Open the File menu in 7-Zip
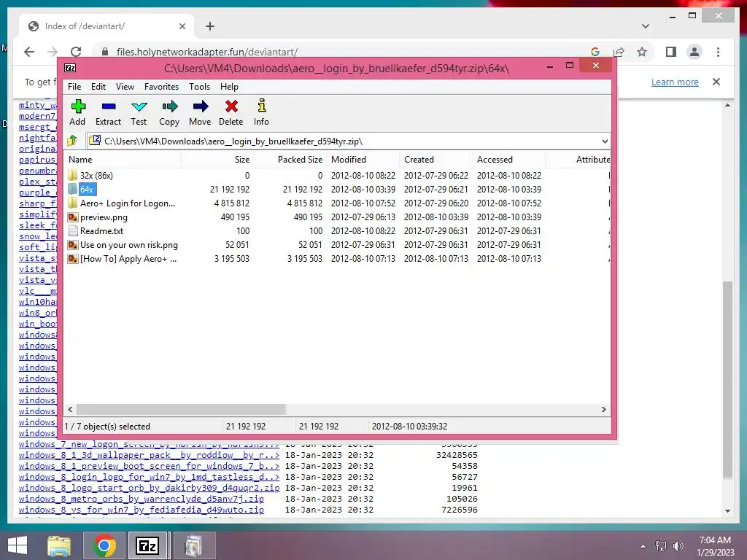 [x=74, y=87]
